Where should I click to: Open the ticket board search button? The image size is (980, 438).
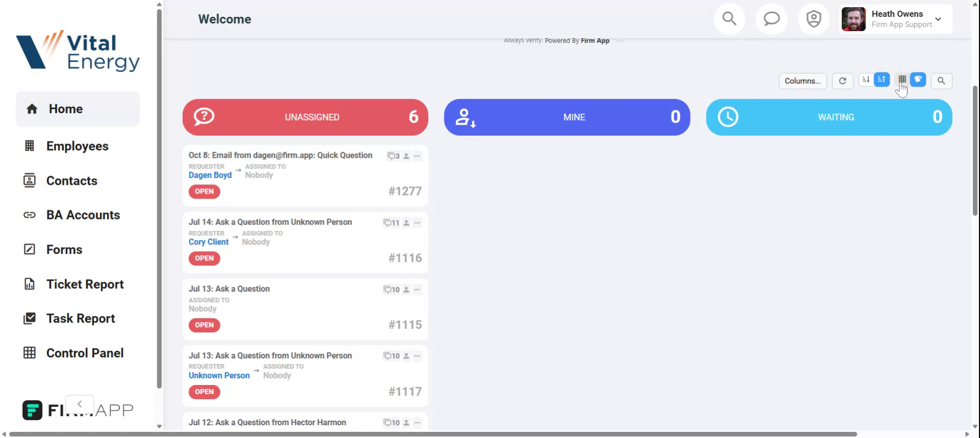941,81
